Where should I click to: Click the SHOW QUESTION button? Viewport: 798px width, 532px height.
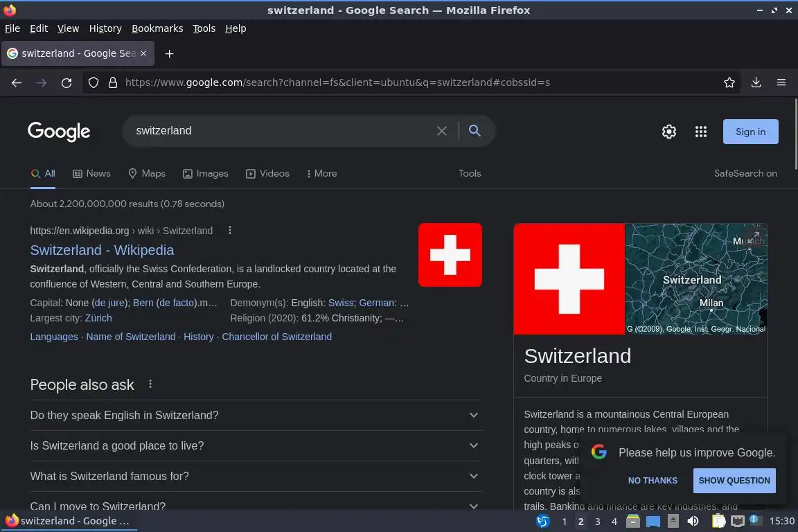pyautogui.click(x=734, y=481)
